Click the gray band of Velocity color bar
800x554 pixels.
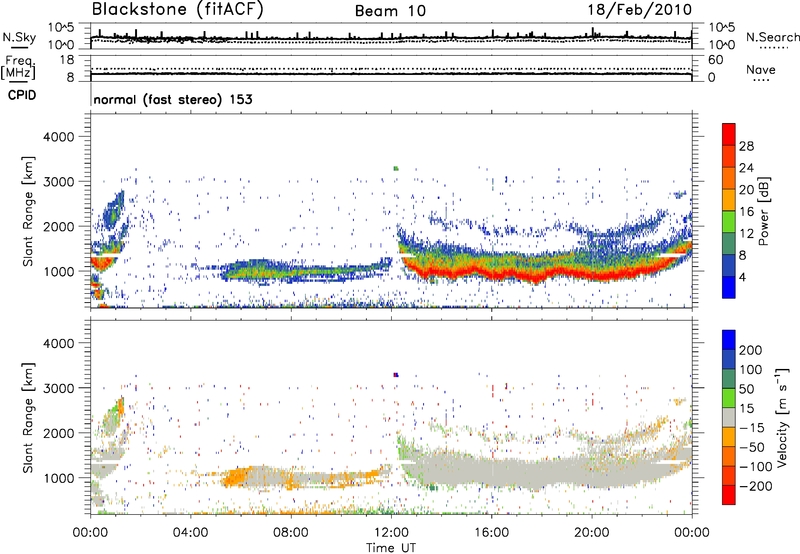click(x=729, y=418)
